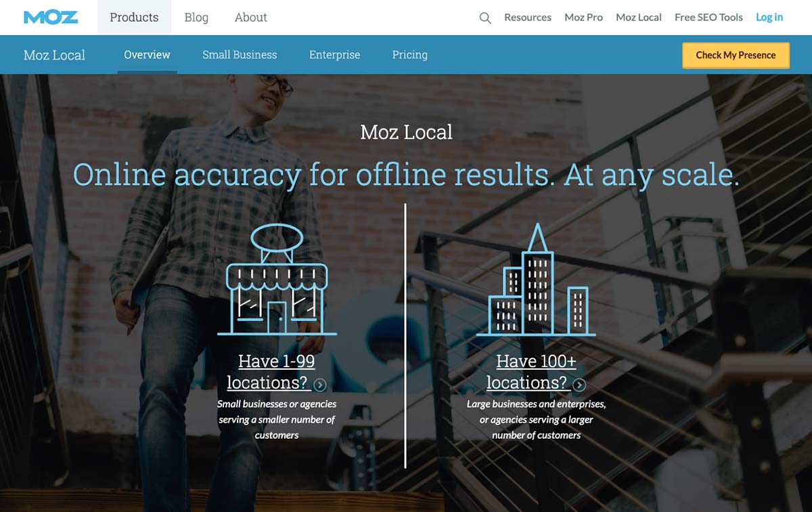Screen dimensions: 812x512
Task: Open the About menu item
Action: 251,18
